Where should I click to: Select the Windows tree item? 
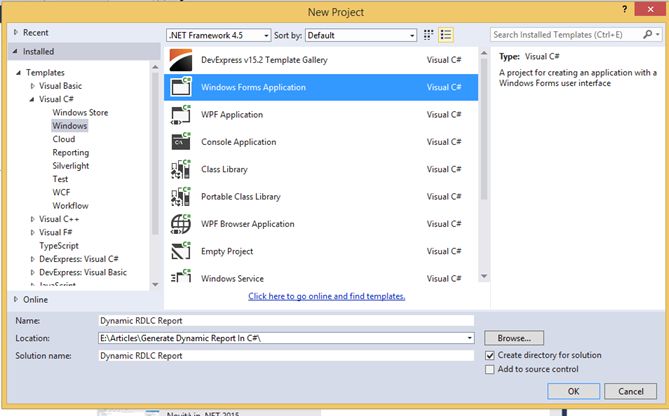tap(70, 125)
